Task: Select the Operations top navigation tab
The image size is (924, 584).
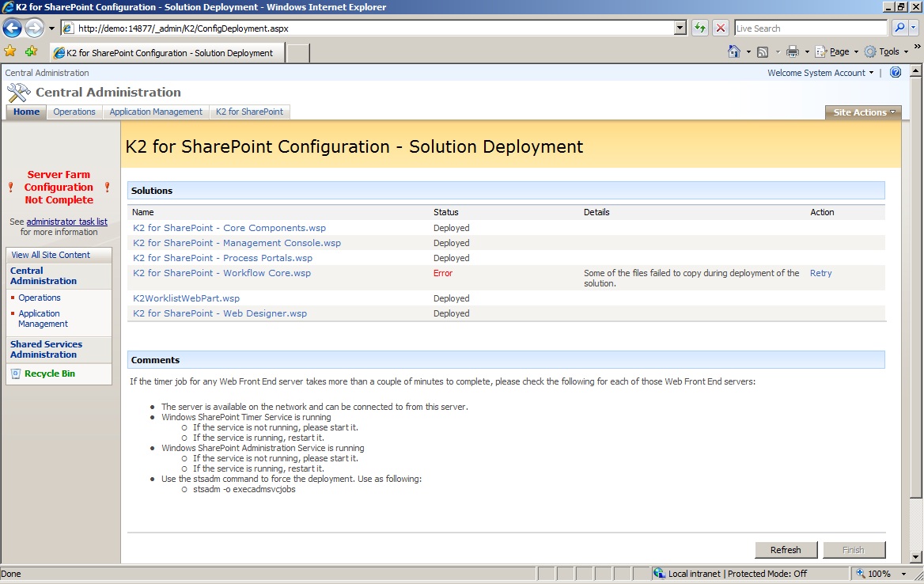Action: [x=74, y=112]
